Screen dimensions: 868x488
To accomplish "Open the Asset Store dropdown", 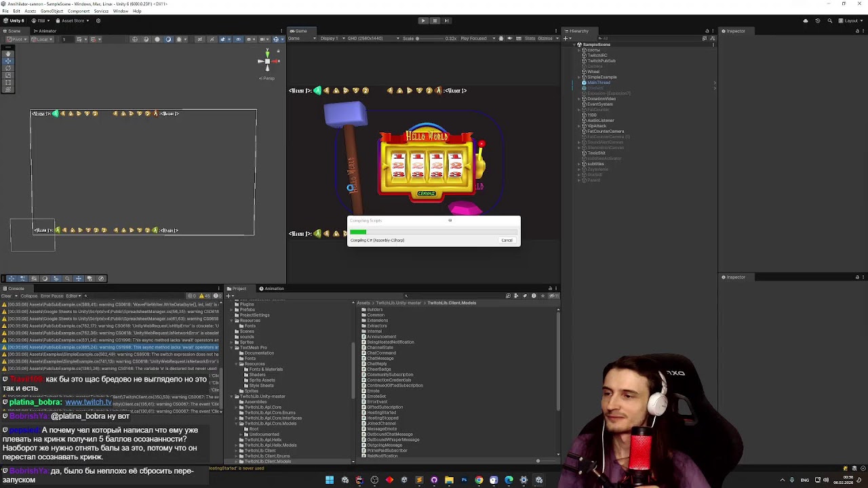I will tap(74, 20).
